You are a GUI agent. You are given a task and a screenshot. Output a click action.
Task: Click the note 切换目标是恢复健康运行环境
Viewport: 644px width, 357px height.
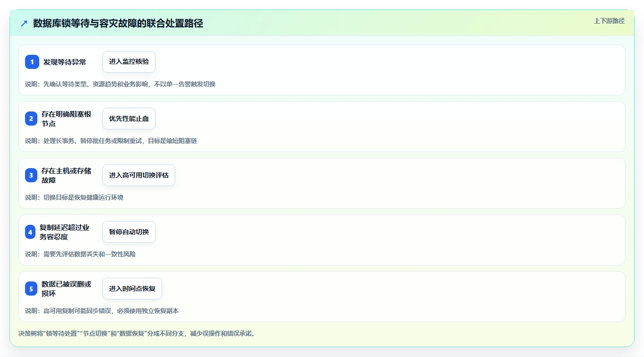(74, 197)
